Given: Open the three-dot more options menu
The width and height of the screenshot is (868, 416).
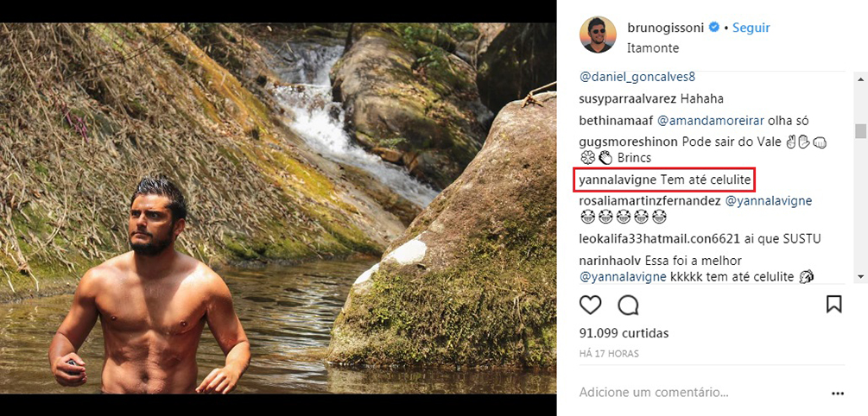Looking at the screenshot, I should point(836,393).
